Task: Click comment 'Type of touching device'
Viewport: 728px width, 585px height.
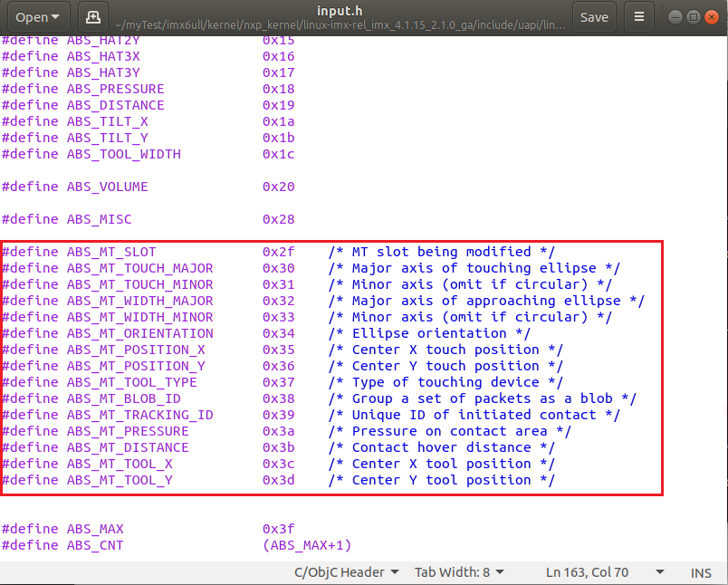Action: point(445,382)
